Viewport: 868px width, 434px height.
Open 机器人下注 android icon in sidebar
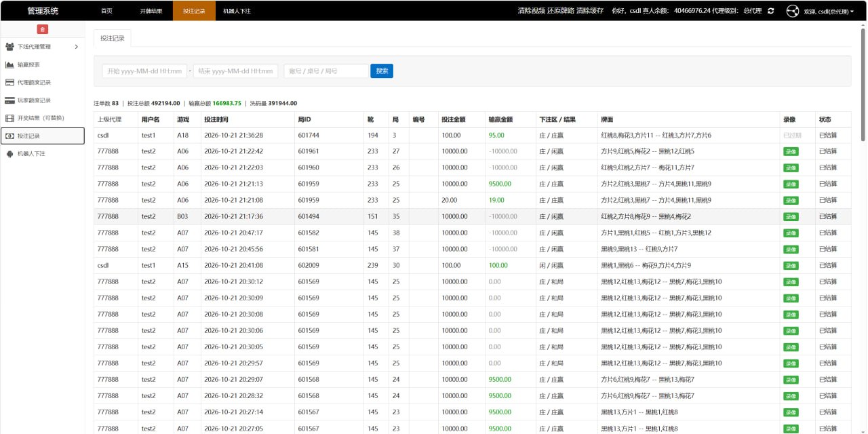[x=9, y=154]
